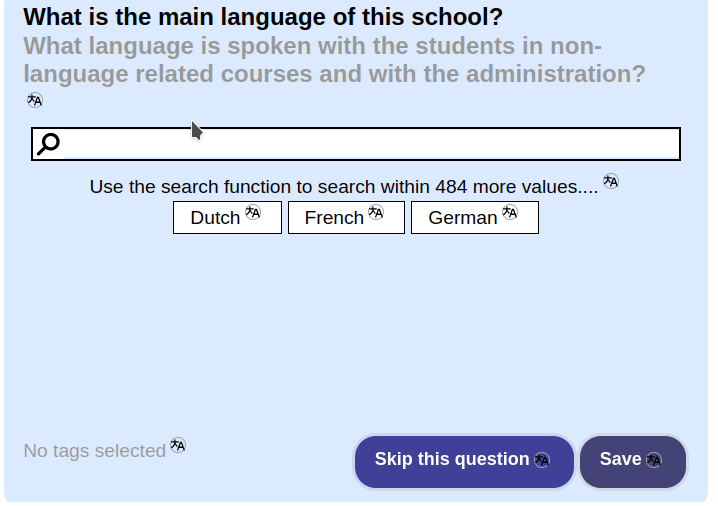
Task: Click the translate icon on the German option
Action: (510, 212)
